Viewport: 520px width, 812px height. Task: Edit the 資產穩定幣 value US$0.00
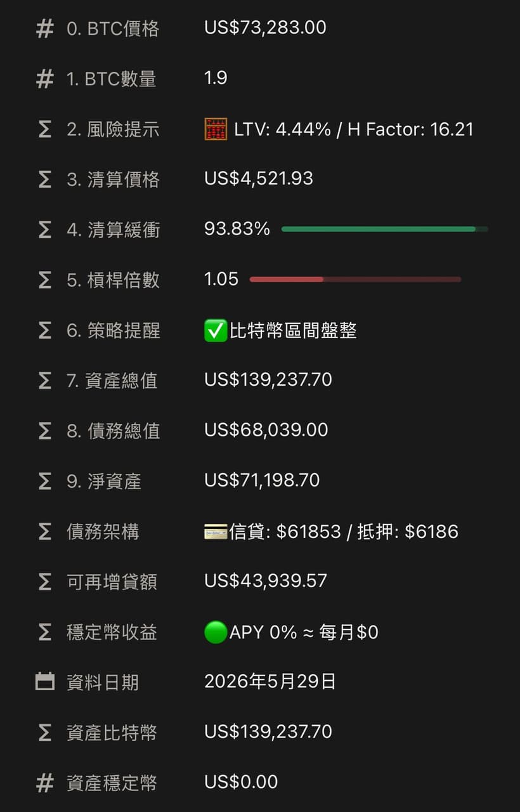[x=241, y=782]
